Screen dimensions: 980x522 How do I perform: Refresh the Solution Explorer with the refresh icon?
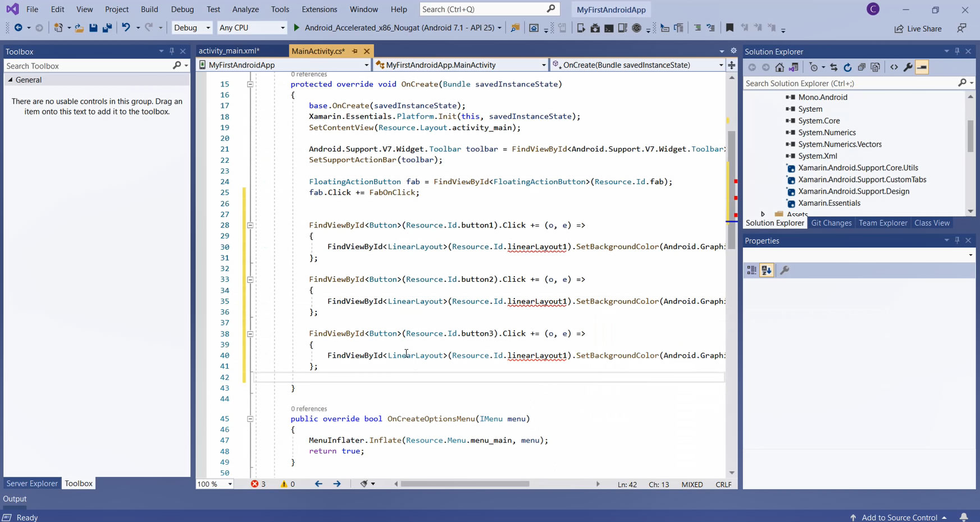pos(847,67)
